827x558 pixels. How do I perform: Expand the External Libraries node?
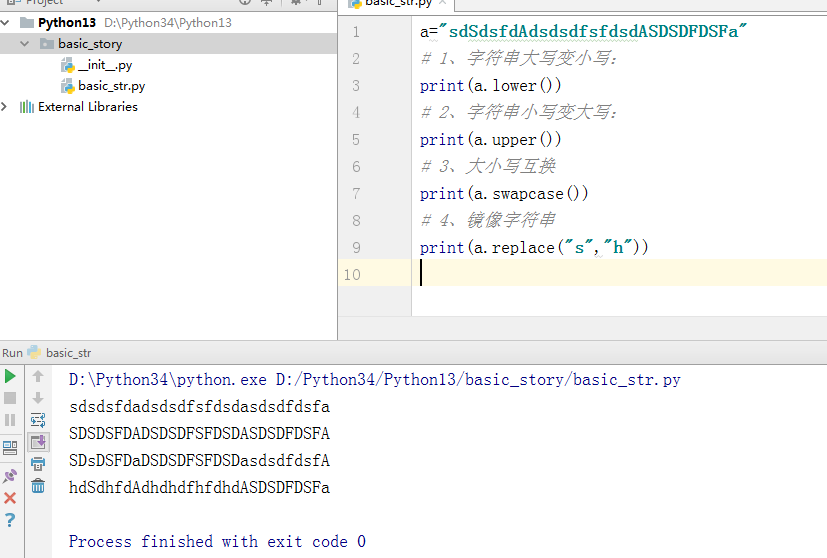coord(6,107)
